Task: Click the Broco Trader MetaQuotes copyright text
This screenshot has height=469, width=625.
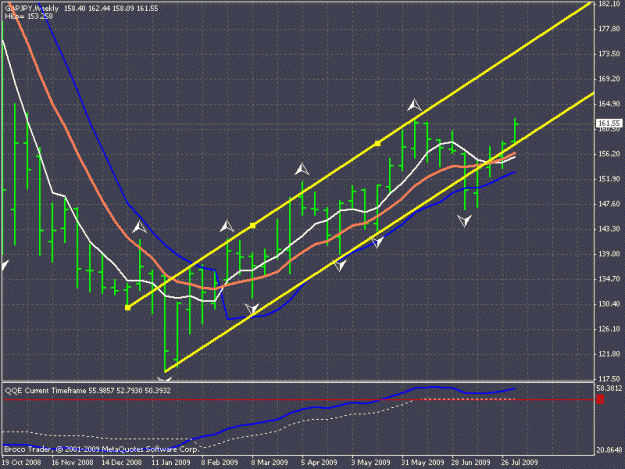Action: [x=101, y=449]
